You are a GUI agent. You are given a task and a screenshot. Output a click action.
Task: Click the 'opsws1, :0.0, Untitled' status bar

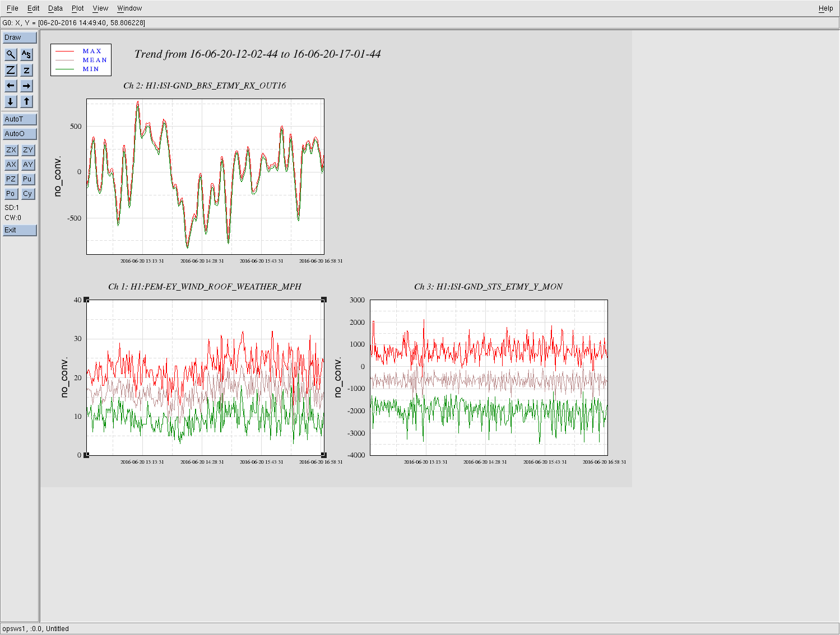(420, 629)
